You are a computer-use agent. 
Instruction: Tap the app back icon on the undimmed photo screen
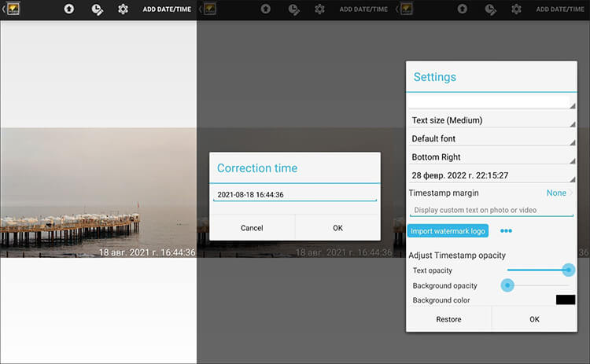(11, 9)
